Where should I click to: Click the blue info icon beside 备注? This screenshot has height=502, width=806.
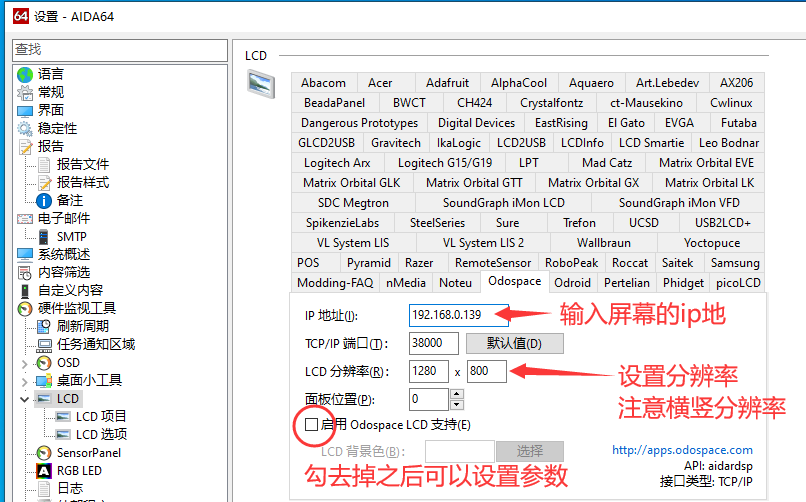(x=44, y=201)
